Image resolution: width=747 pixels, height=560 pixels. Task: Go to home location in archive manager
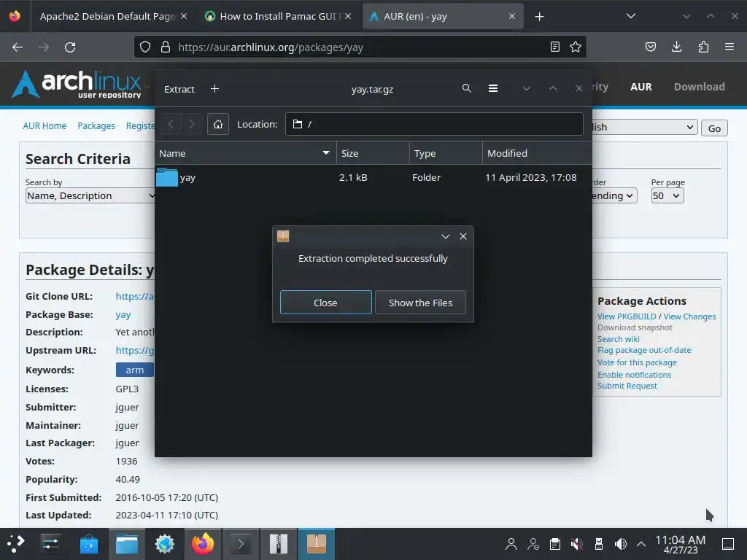pos(217,124)
